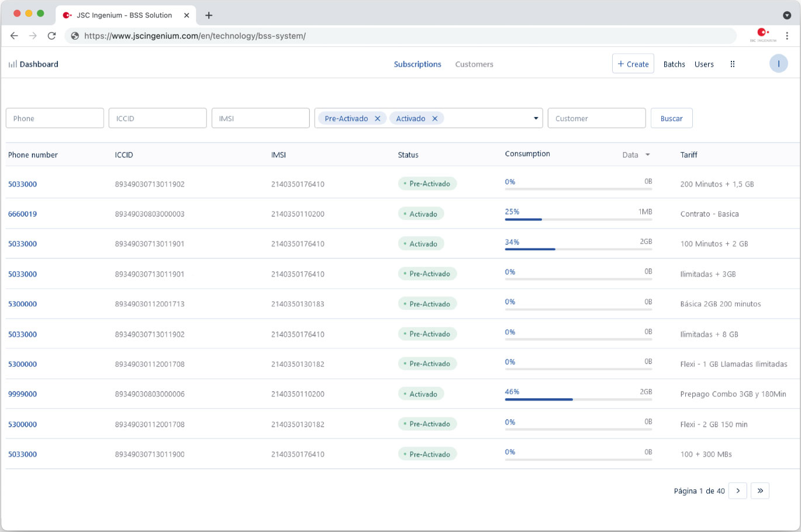
Task: Click the 25% consumption progress bar
Action: click(578, 219)
